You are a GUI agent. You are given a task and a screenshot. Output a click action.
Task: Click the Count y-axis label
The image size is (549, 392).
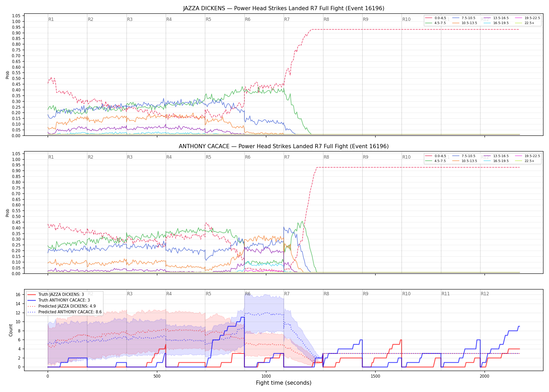click(x=11, y=330)
